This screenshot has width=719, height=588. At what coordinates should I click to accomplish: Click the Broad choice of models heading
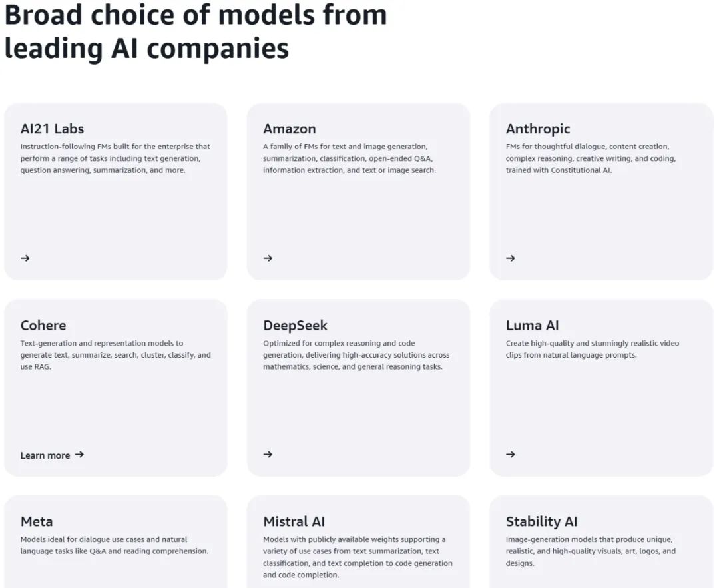(196, 31)
